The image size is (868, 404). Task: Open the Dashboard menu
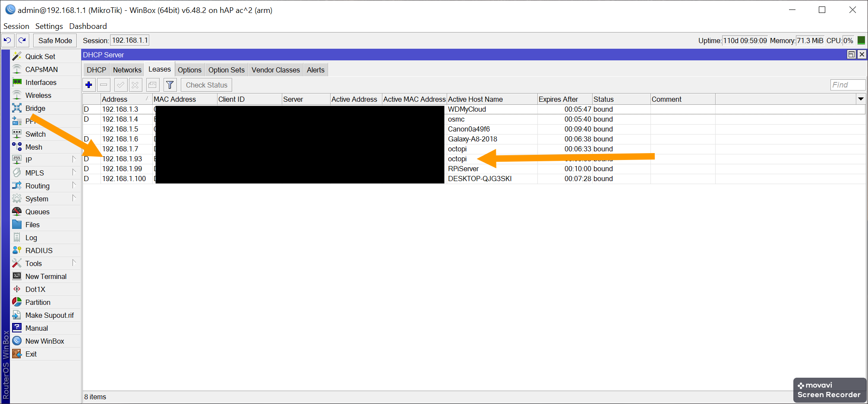[88, 26]
